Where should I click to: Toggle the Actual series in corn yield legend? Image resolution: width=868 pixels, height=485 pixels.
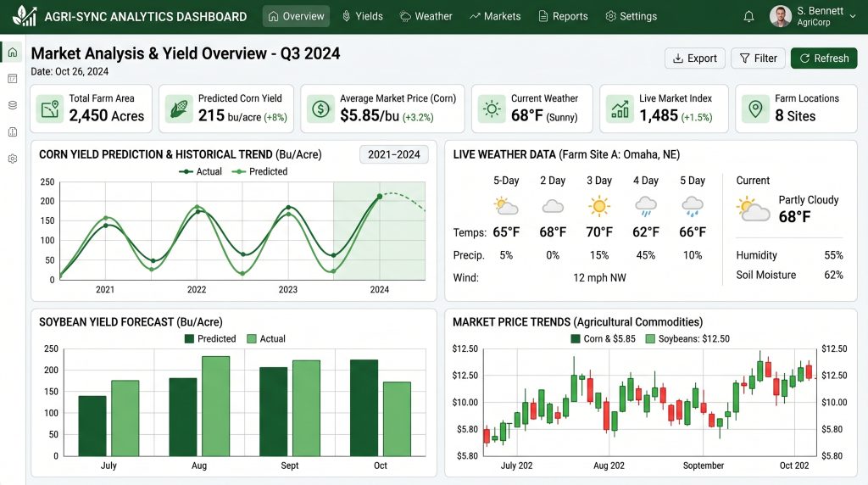pyautogui.click(x=200, y=171)
